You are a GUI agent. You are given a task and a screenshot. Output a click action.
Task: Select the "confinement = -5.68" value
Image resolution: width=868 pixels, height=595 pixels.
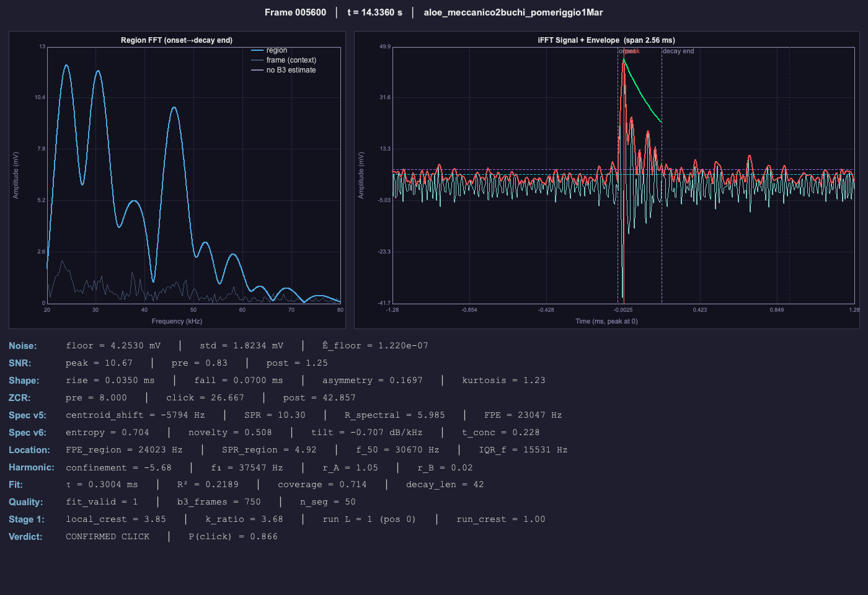pyautogui.click(x=118, y=467)
